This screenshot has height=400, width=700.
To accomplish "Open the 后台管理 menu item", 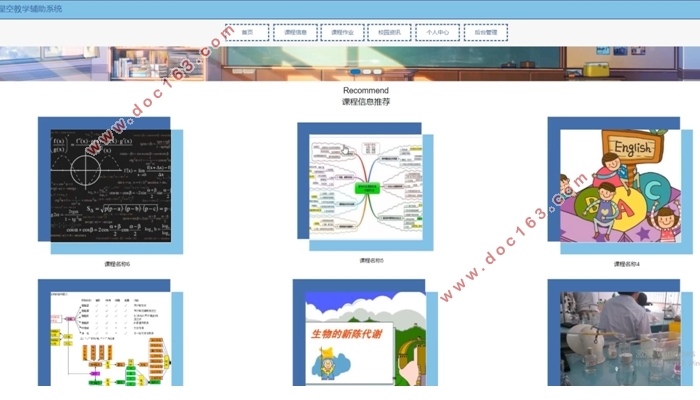I will tap(486, 33).
